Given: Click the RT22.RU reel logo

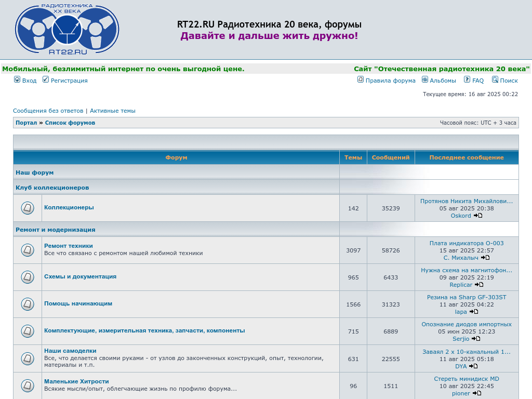Looking at the screenshot, I should (x=67, y=29).
